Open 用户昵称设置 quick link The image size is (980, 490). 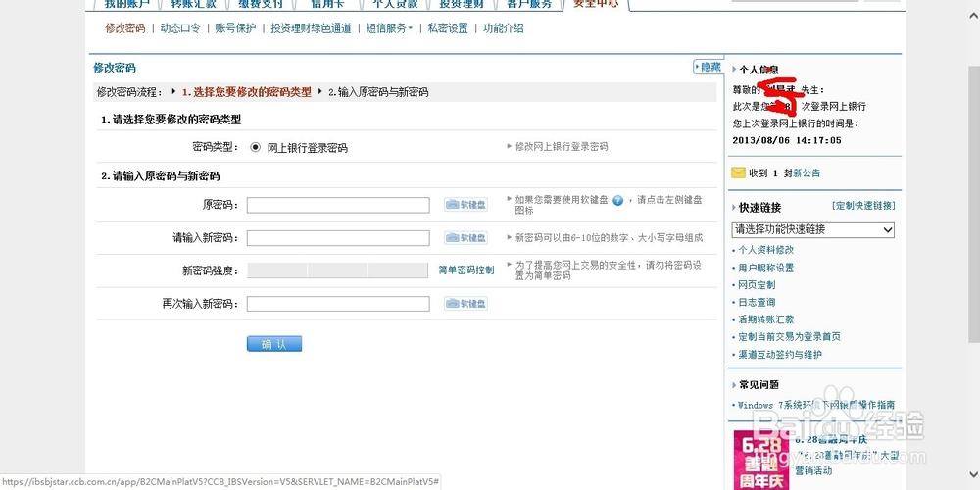click(x=765, y=268)
